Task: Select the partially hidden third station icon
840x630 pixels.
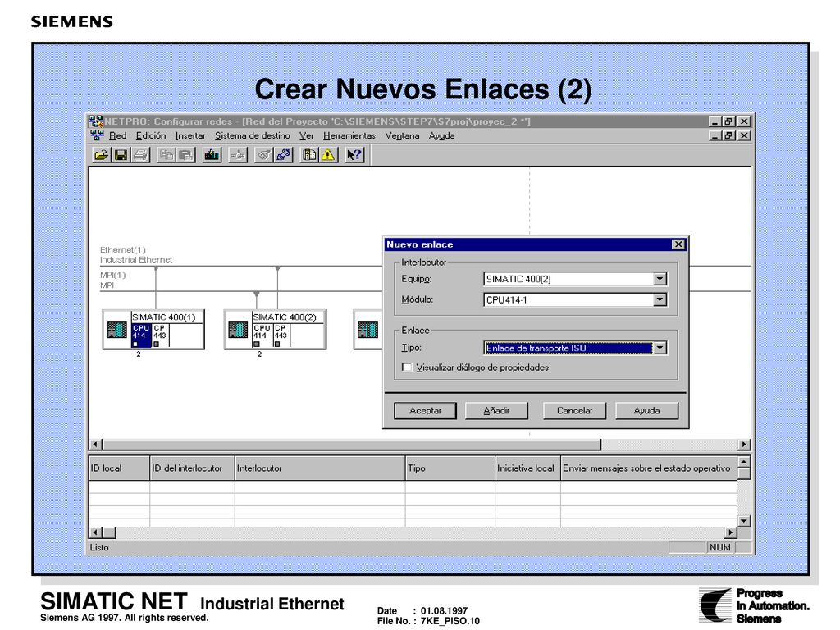Action: click(x=367, y=330)
